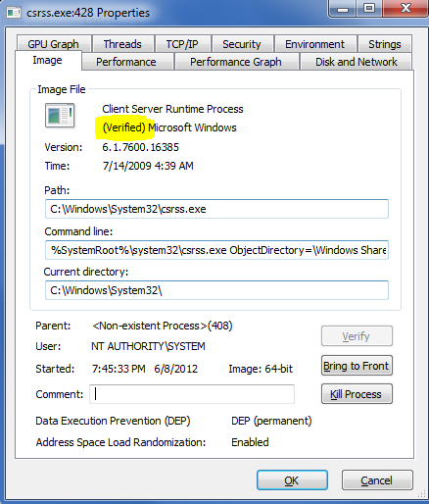Select the TCP/IP tab
This screenshot has width=429, height=504.
coord(182,44)
